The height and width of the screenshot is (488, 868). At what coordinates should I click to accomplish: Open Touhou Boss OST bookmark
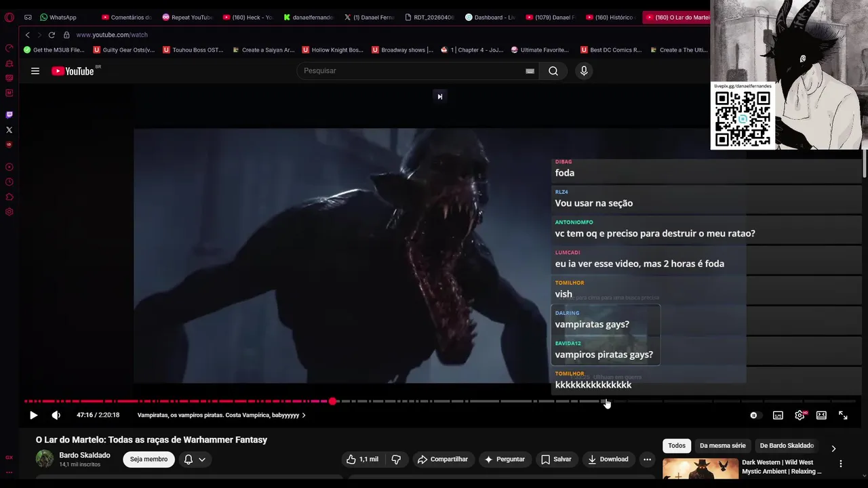tap(193, 50)
